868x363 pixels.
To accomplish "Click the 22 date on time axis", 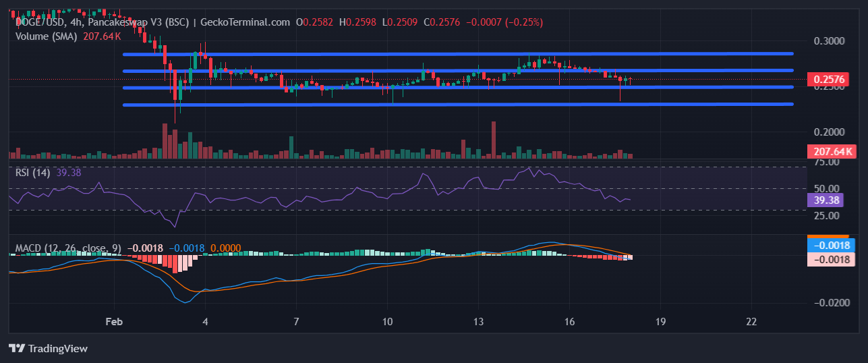I will (751, 321).
